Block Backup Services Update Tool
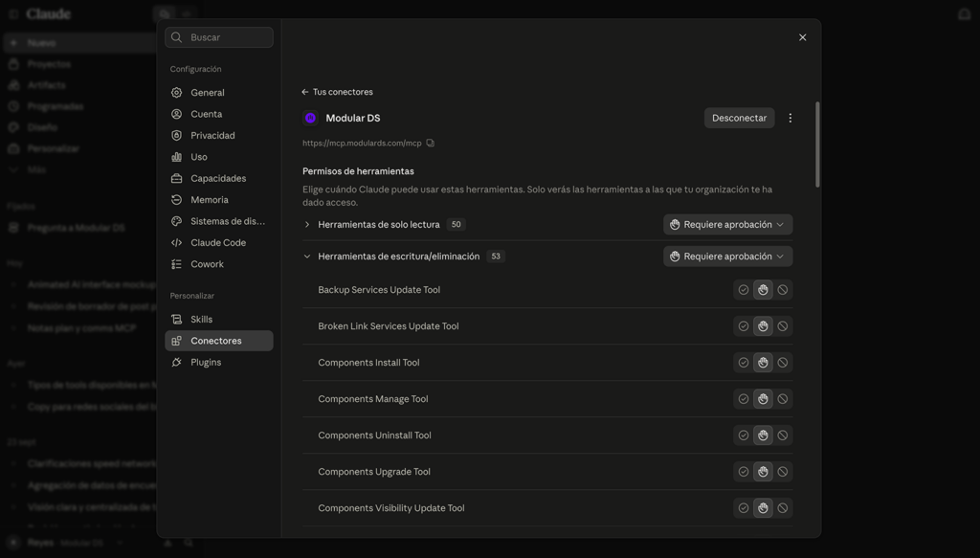This screenshot has width=980, height=558. (783, 290)
